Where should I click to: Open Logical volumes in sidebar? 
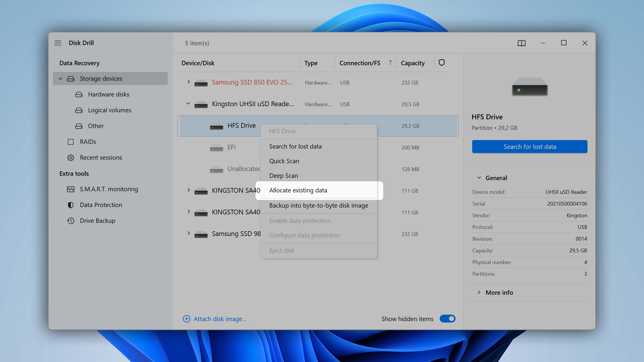pyautogui.click(x=110, y=110)
